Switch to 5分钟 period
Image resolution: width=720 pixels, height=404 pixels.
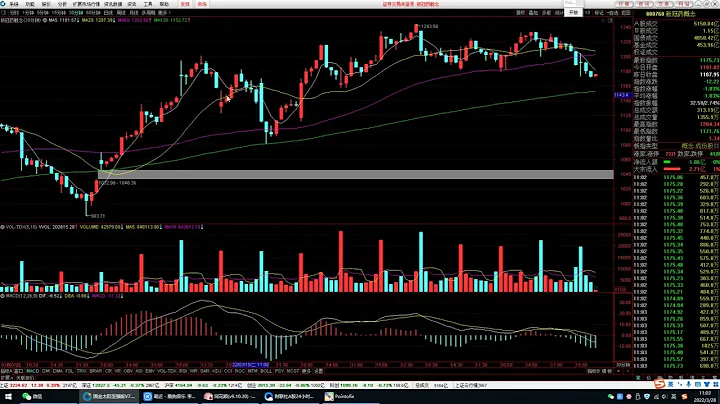click(43, 13)
